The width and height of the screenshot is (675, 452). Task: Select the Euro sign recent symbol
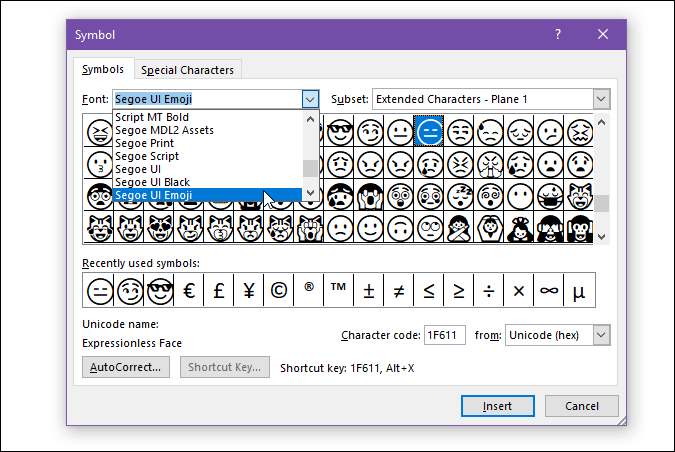(x=189, y=291)
